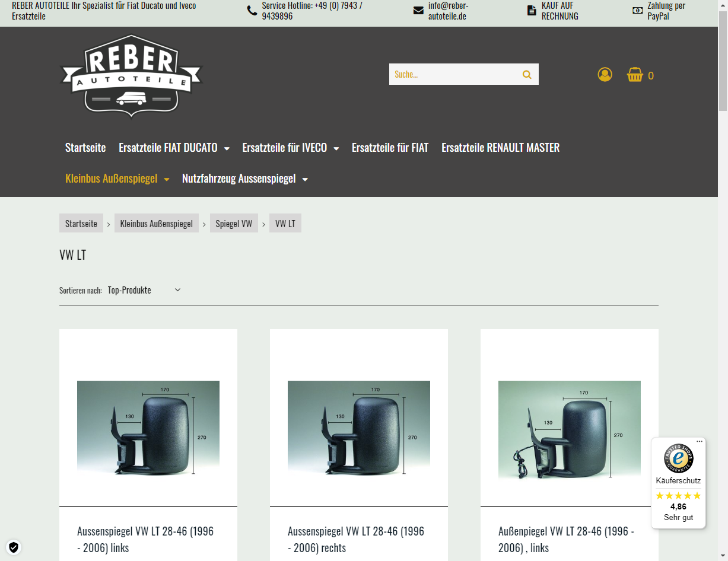This screenshot has width=728, height=561.
Task: Click KAUF AUF RECHNUNG text
Action: click(x=559, y=11)
